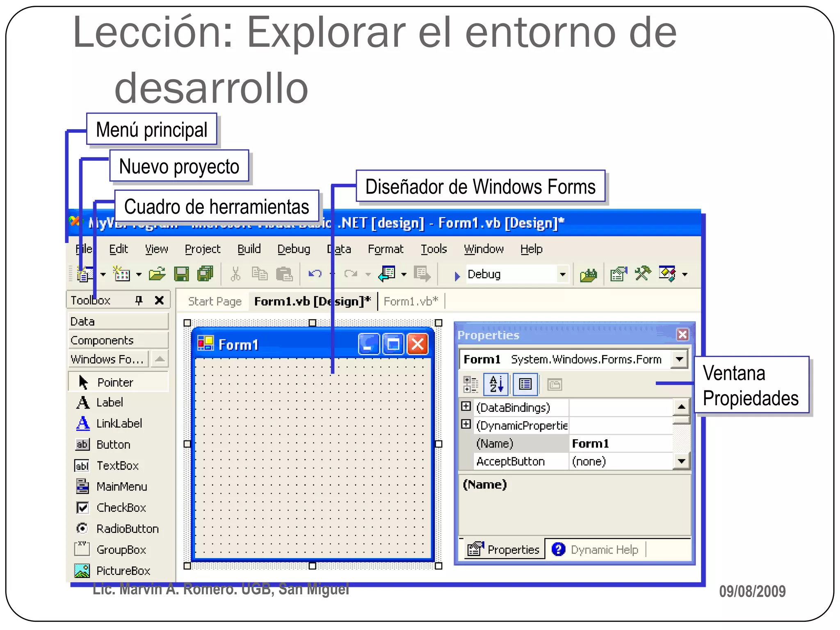Switch to the Start Page tab
Image resolution: width=840 pixels, height=630 pixels.
[x=215, y=301]
